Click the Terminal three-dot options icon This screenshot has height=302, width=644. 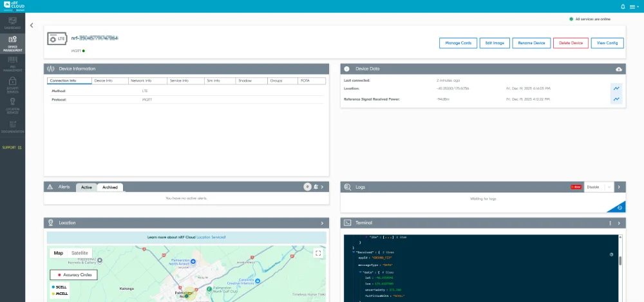(610, 223)
